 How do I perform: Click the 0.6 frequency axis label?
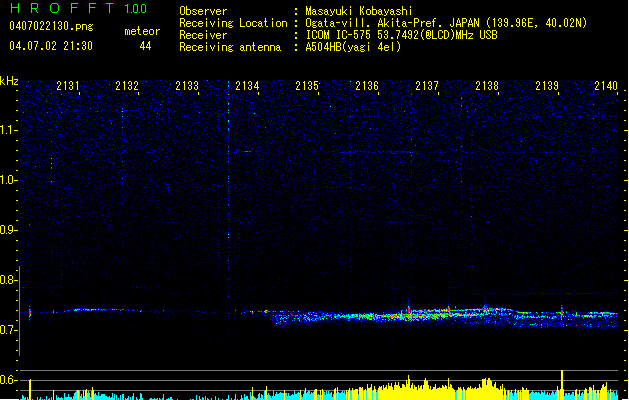point(8,380)
